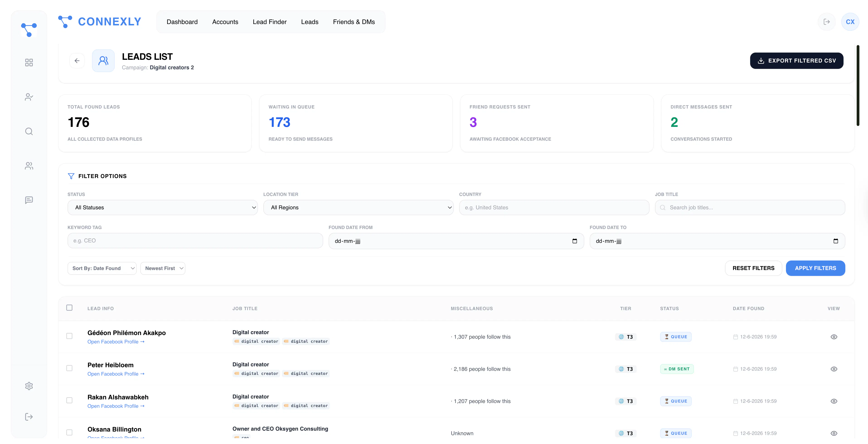Open the Sort By: Date Found dropdown
Screen dimensions: 868x444
pyautogui.click(x=102, y=268)
